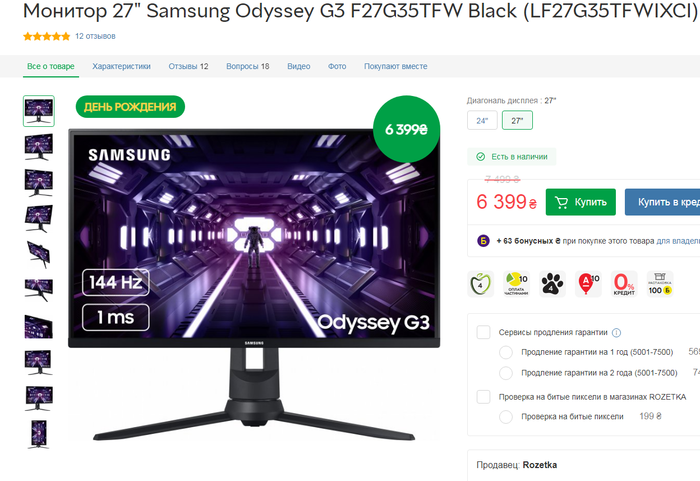Open the 12 отзывов reviews link

coord(95,36)
